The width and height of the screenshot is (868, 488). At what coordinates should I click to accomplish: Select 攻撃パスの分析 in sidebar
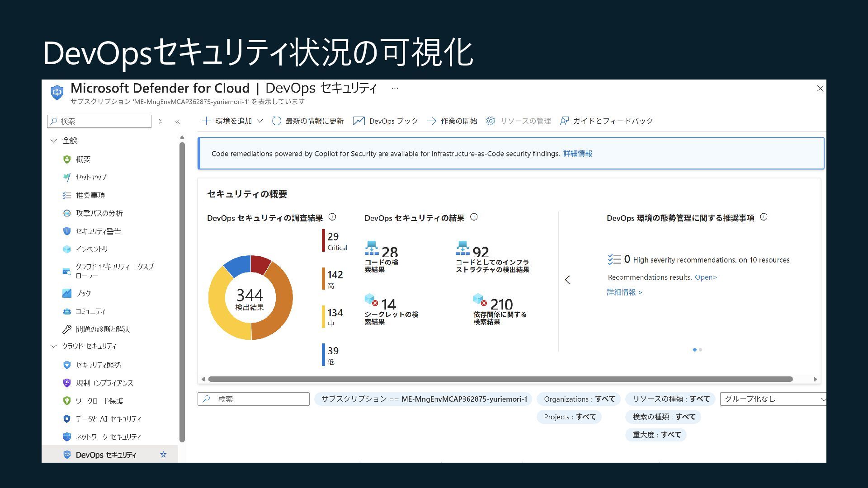(99, 213)
